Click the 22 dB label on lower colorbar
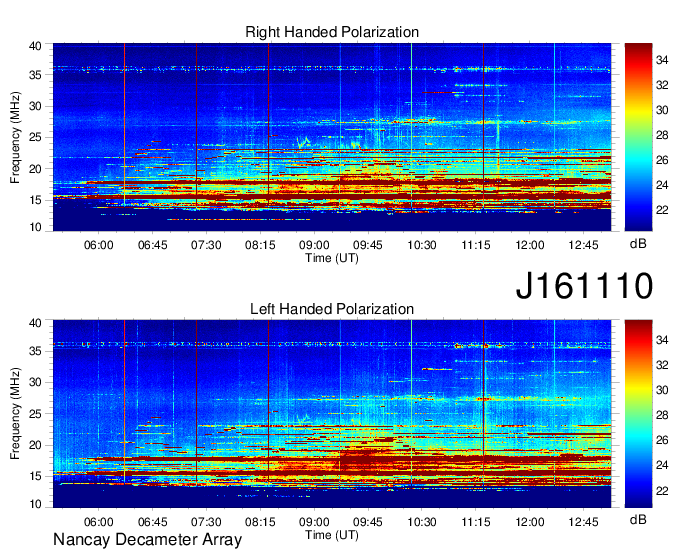This screenshot has width=680, height=552. point(662,490)
